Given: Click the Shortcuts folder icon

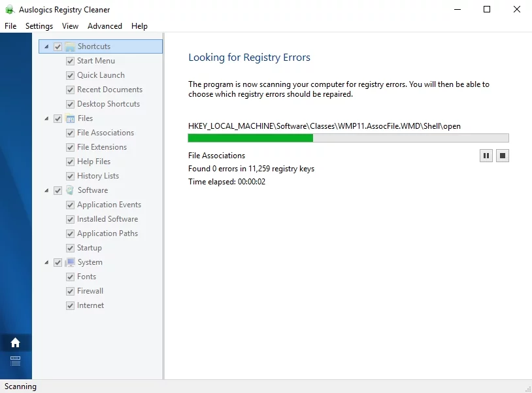Looking at the screenshot, I should (x=70, y=46).
